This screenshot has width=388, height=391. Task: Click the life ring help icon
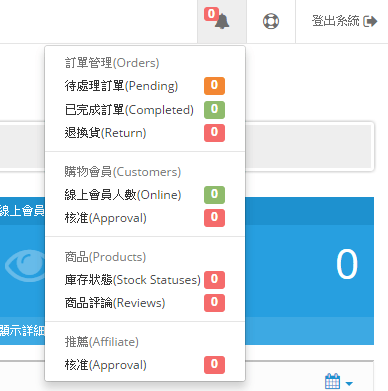point(271,21)
